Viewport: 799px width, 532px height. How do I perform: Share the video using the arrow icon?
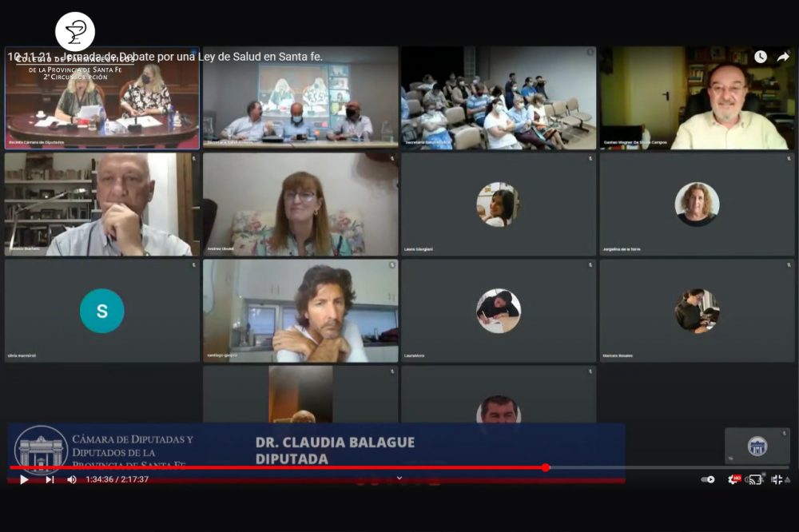783,57
